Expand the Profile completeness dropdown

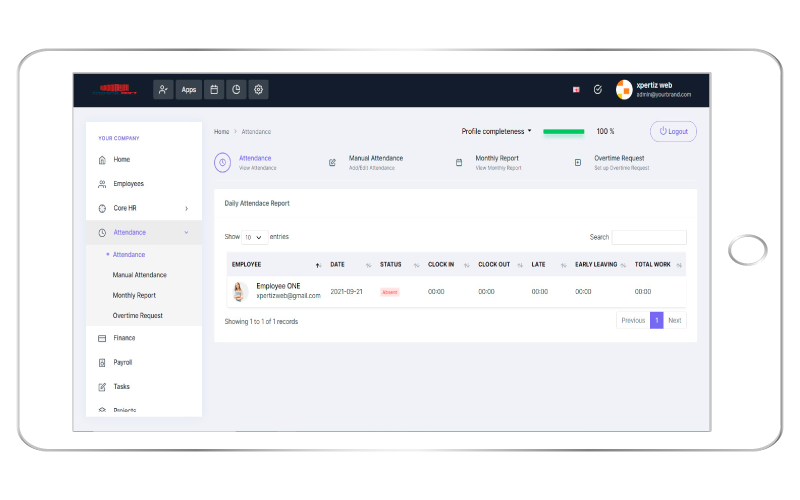click(x=496, y=131)
